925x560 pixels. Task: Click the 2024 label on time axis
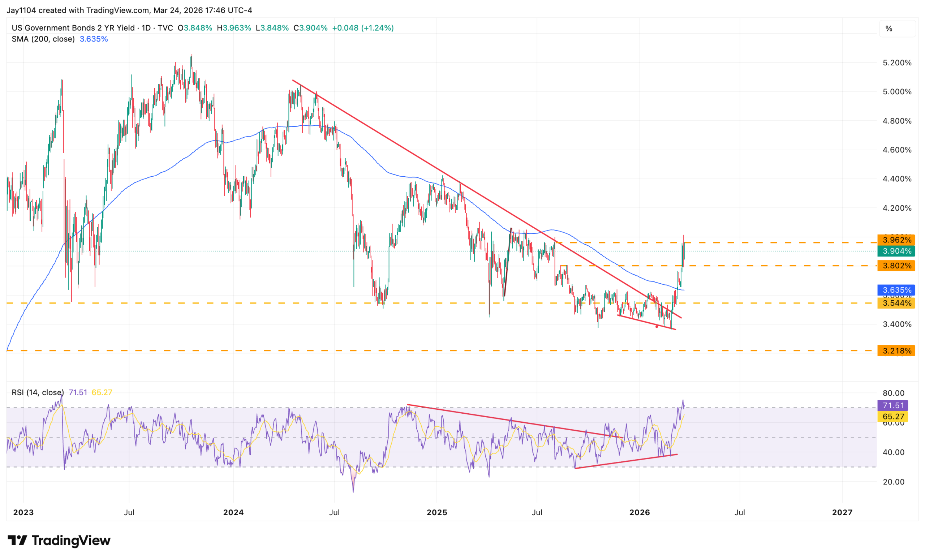233,512
